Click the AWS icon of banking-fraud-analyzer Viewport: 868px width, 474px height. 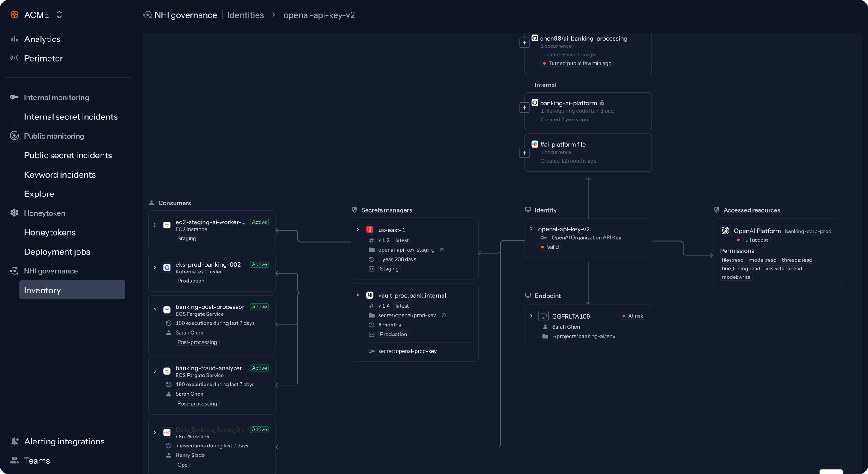[x=167, y=371]
